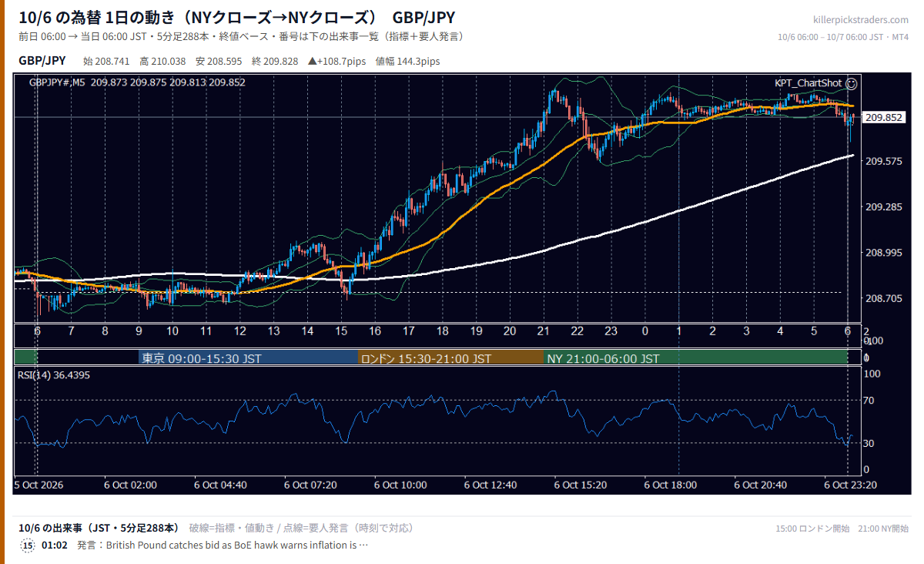Click the 値幅 144.3pips range value

(x=407, y=62)
